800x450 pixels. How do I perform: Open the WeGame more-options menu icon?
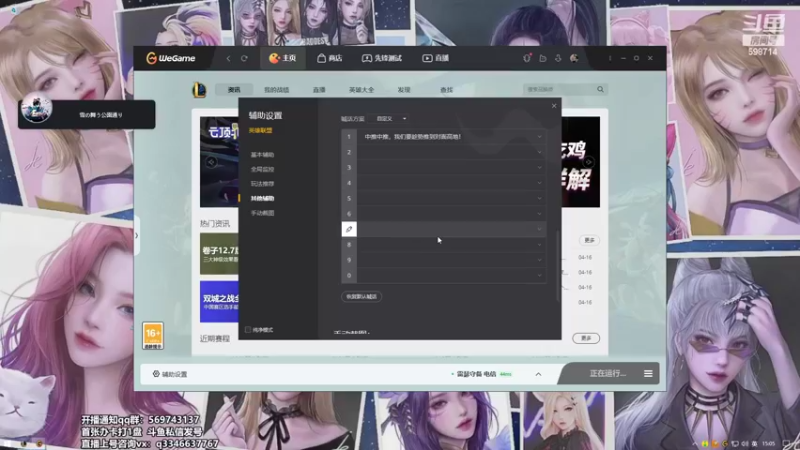pos(610,59)
